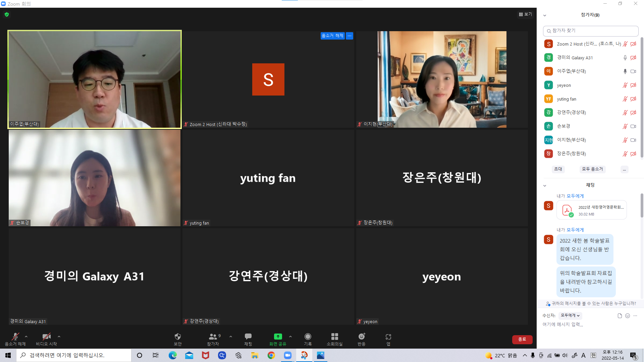Collapse the participants panel chevron

tap(545, 15)
